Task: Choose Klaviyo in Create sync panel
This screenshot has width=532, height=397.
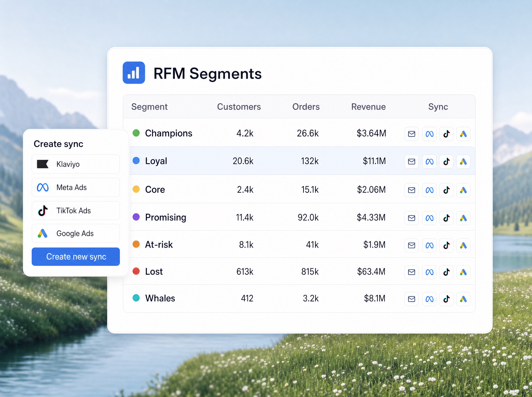Action: [76, 164]
